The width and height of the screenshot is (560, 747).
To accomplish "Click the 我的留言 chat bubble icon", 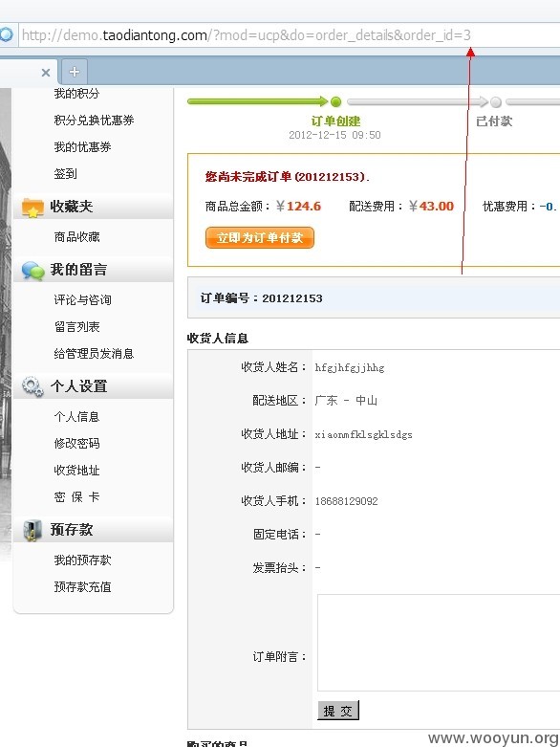I will (x=32, y=270).
